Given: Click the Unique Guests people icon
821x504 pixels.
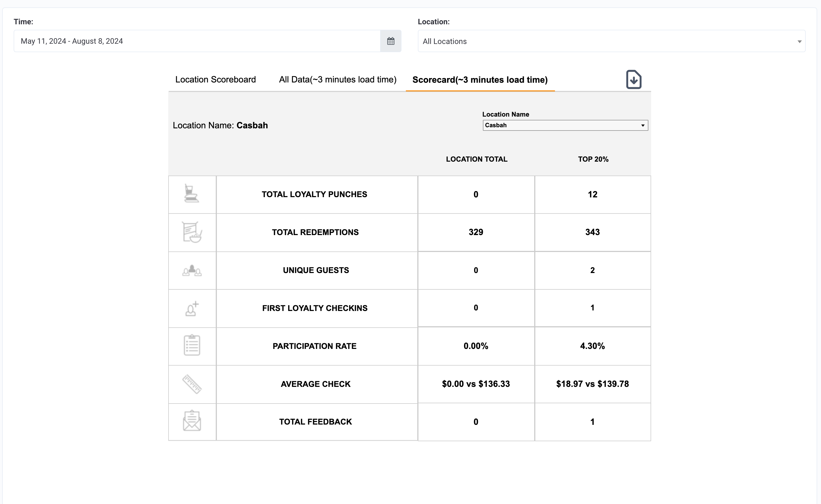Looking at the screenshot, I should pyautogui.click(x=192, y=270).
